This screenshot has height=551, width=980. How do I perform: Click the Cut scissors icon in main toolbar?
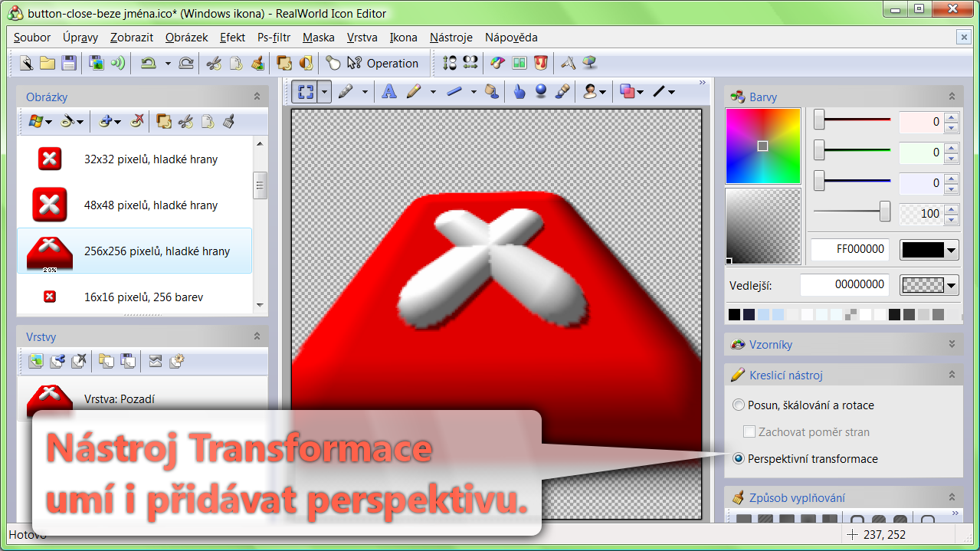tap(214, 64)
